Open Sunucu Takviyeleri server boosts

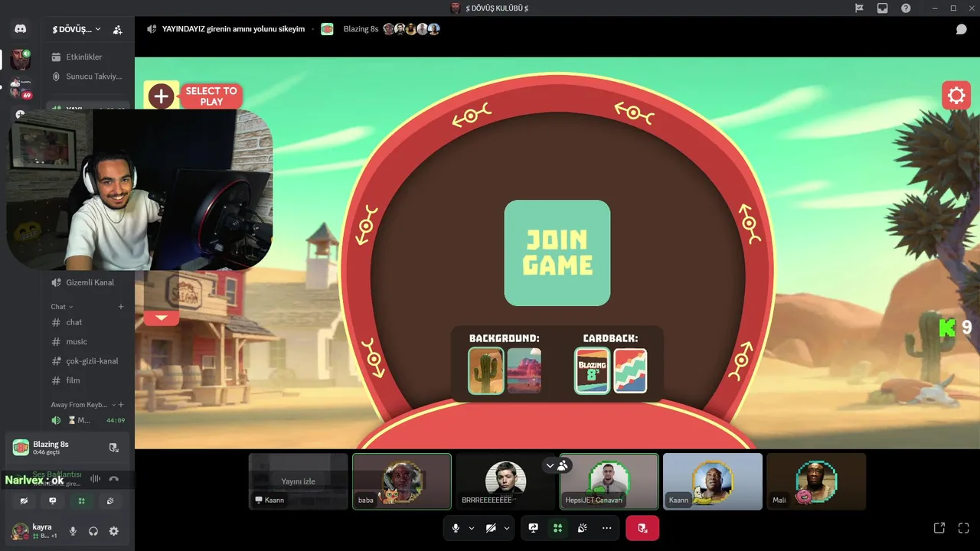[x=87, y=77]
